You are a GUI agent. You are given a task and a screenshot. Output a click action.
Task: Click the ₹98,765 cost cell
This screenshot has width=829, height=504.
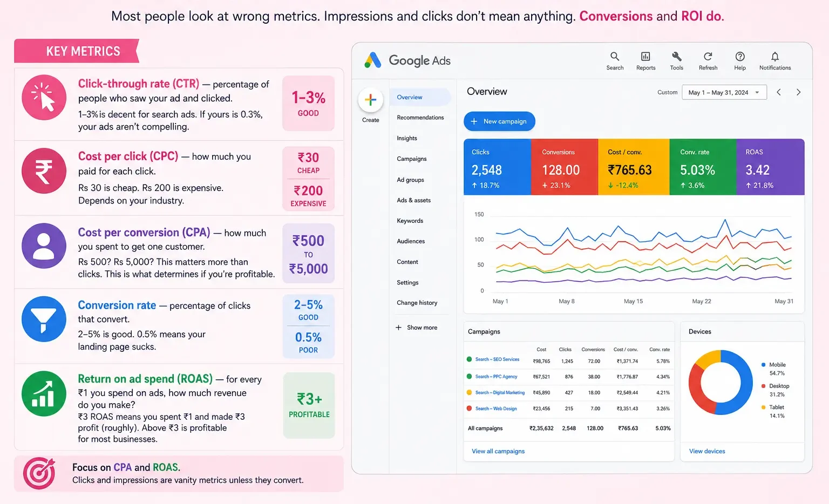tap(541, 362)
